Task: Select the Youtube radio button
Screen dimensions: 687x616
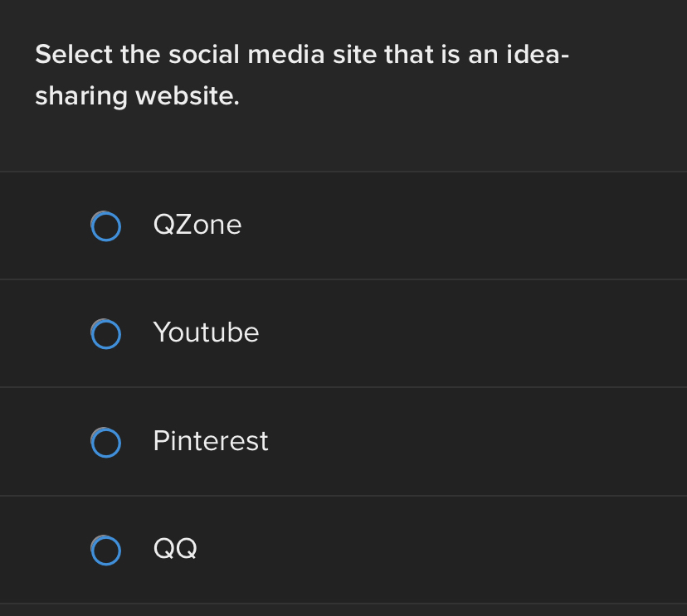Action: (x=105, y=333)
